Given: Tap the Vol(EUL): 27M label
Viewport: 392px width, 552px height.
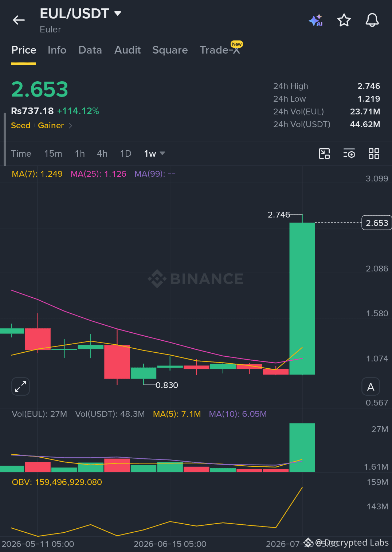Looking at the screenshot, I should pos(39,414).
